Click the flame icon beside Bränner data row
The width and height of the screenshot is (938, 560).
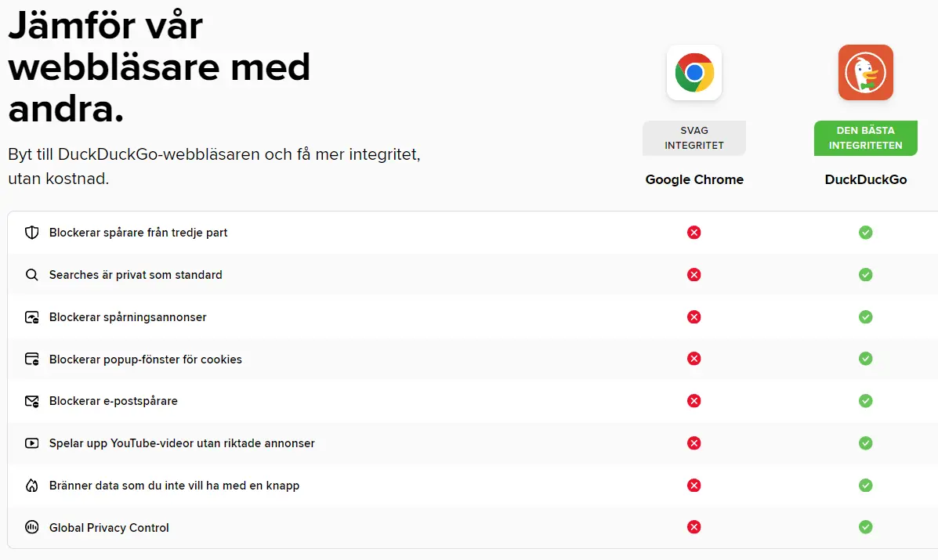31,486
